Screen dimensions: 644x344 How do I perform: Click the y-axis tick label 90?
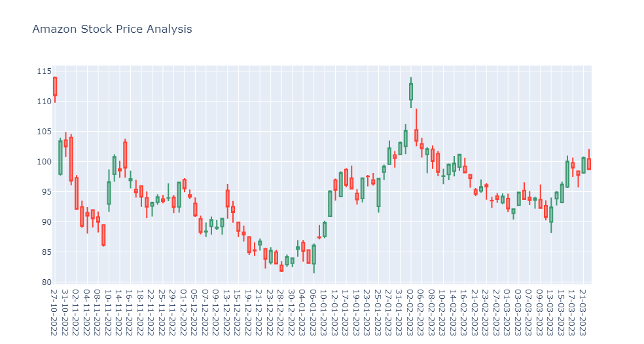point(46,222)
